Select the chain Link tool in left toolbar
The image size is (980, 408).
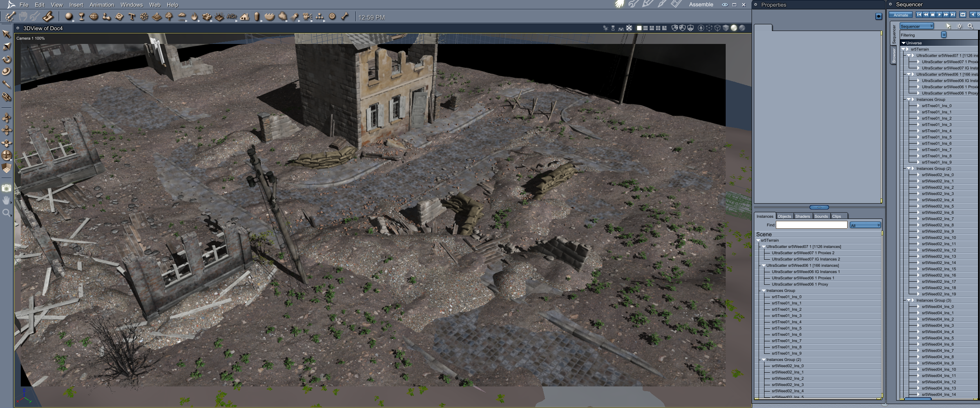click(x=6, y=97)
